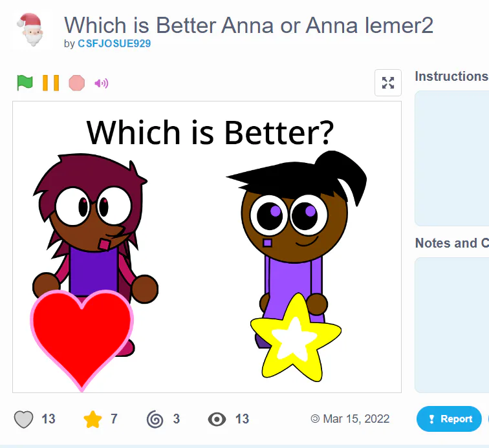The width and height of the screenshot is (489, 448).
Task: Click the Instructions text box
Action: (x=451, y=158)
